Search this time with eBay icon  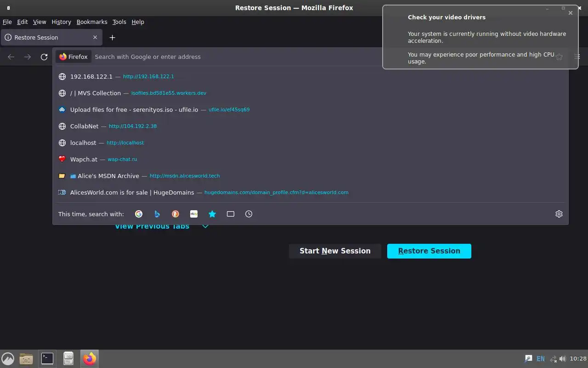194,214
